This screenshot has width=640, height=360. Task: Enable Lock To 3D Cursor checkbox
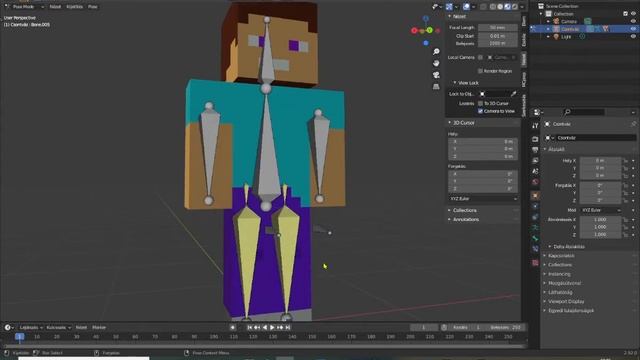coord(480,104)
